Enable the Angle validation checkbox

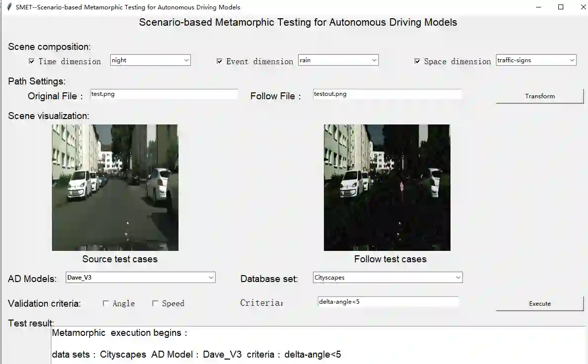coord(106,303)
